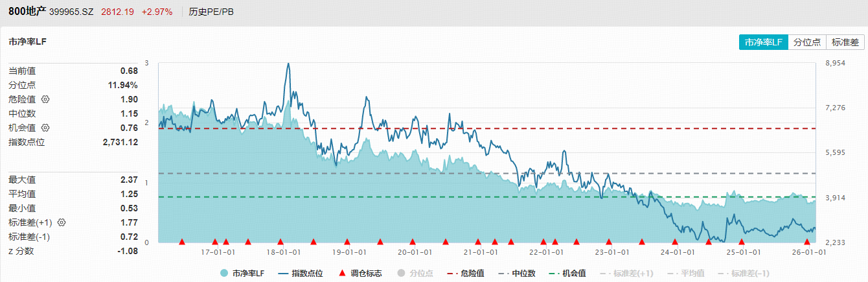The height and width of the screenshot is (282, 868).
Task: Toggle 危险值 line in chart legend
Action: tap(465, 274)
